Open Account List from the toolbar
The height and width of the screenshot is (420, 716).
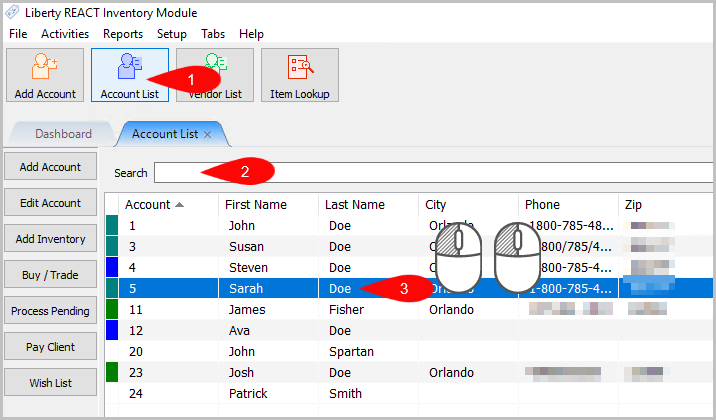pyautogui.click(x=130, y=75)
